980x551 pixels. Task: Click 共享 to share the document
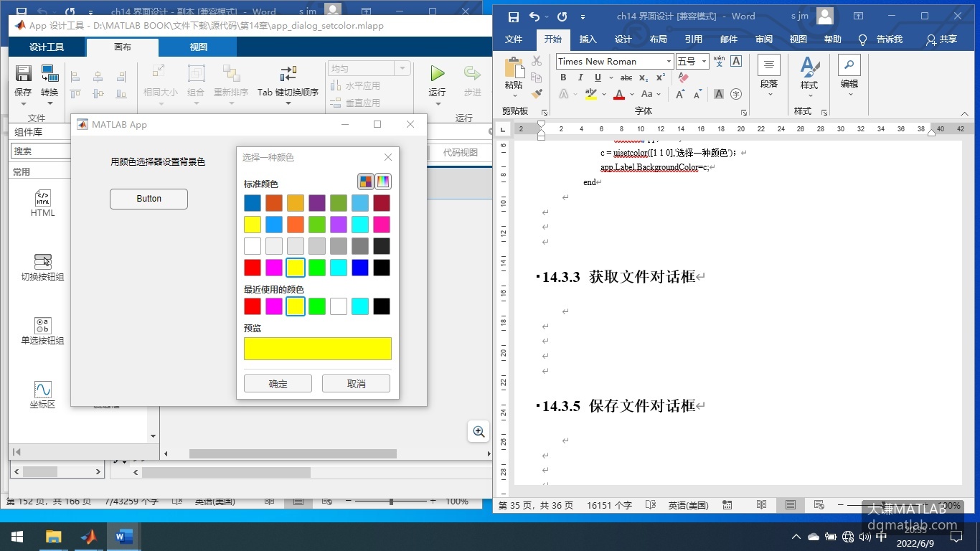click(x=941, y=39)
